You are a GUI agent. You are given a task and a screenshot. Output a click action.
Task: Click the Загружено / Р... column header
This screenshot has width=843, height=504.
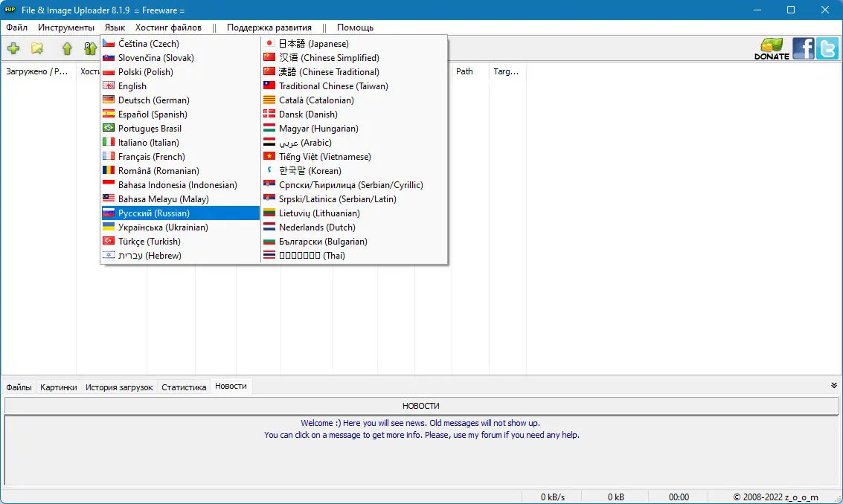pos(38,71)
